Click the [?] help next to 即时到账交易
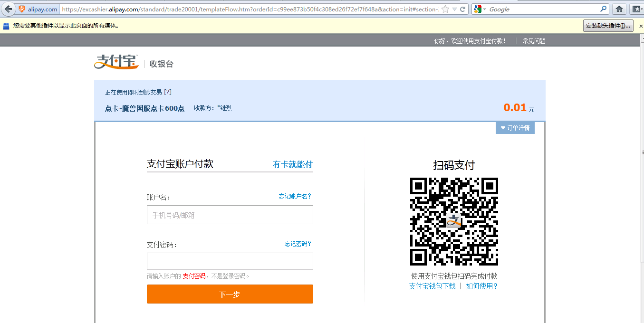 pyautogui.click(x=167, y=92)
